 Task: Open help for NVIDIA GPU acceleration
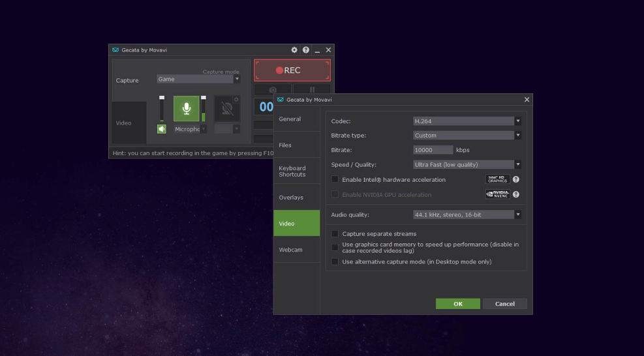tap(516, 195)
